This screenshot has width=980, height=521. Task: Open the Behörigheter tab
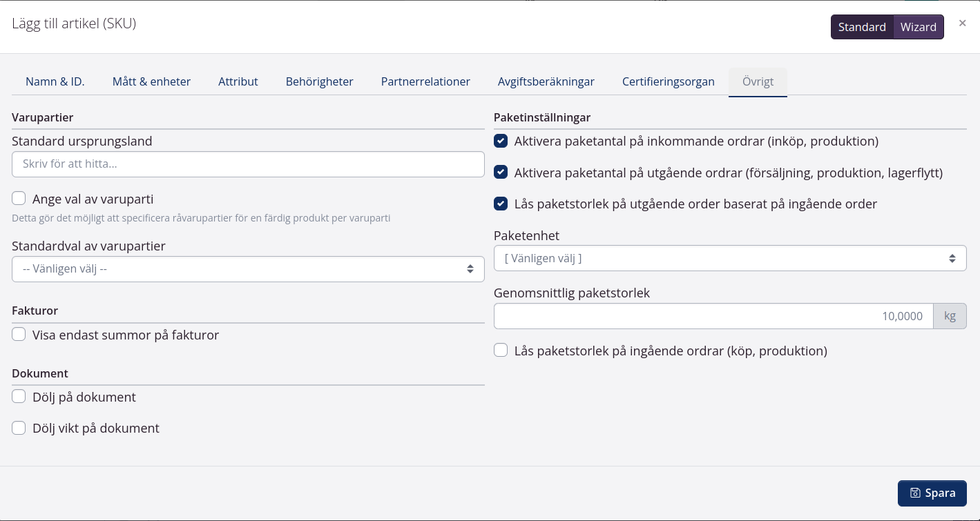319,81
